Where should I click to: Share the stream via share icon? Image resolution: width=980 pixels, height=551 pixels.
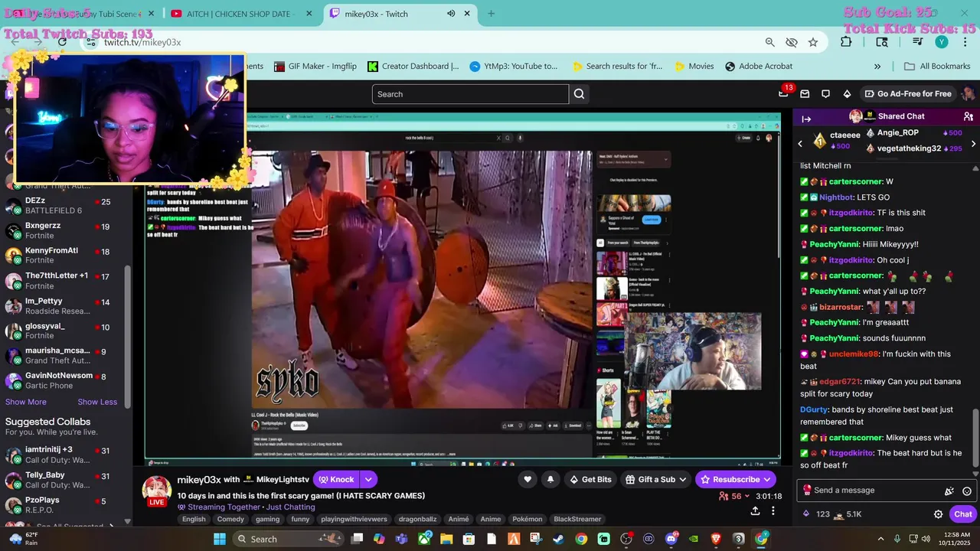click(755, 511)
